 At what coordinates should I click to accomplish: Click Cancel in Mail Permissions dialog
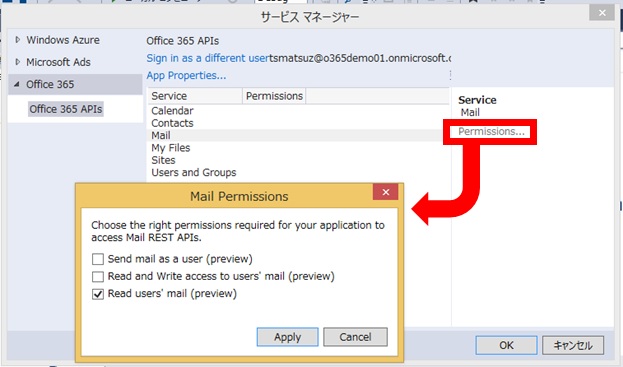pyautogui.click(x=355, y=337)
